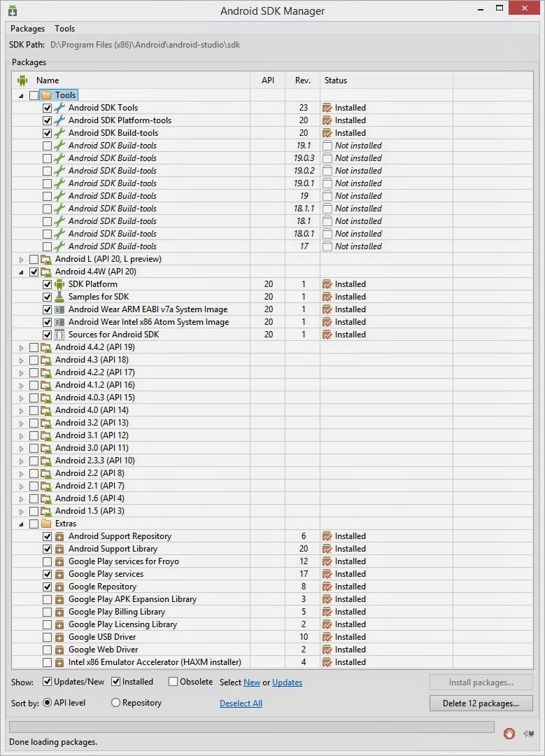Click the Google Repository package icon

coord(59,587)
